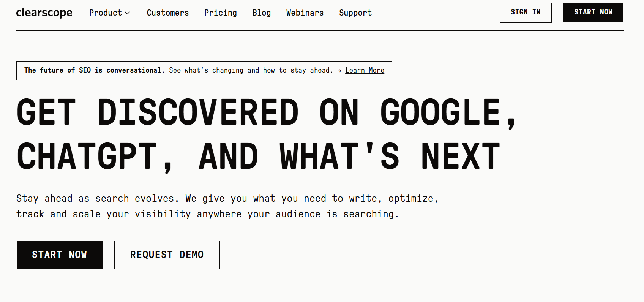
Task: Follow the Learn More link
Action: click(365, 70)
